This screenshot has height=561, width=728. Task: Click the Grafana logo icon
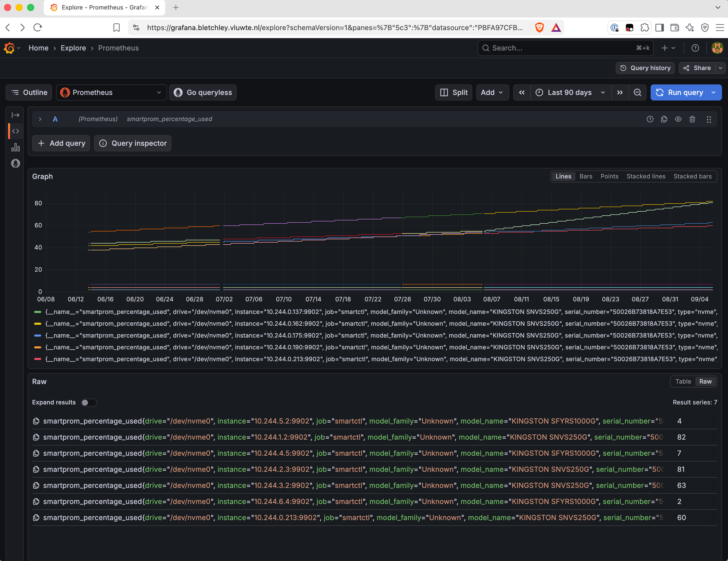(9, 48)
